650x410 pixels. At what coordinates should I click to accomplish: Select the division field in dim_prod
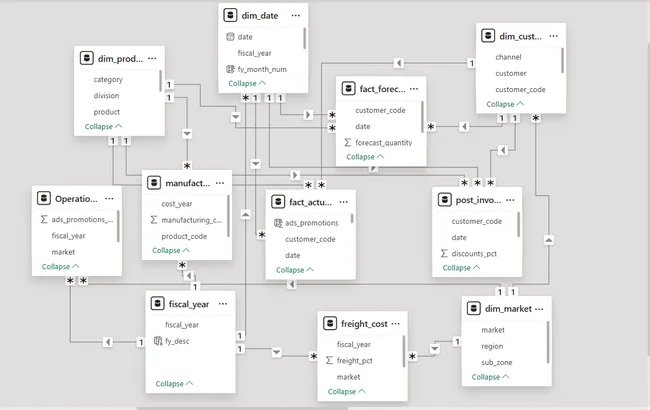point(106,95)
